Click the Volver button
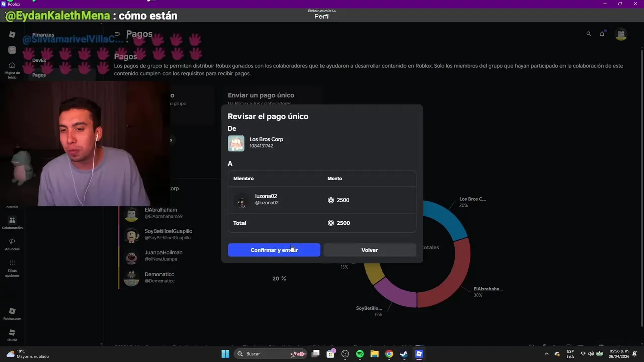Image resolution: width=644 pixels, height=362 pixels. [369, 250]
